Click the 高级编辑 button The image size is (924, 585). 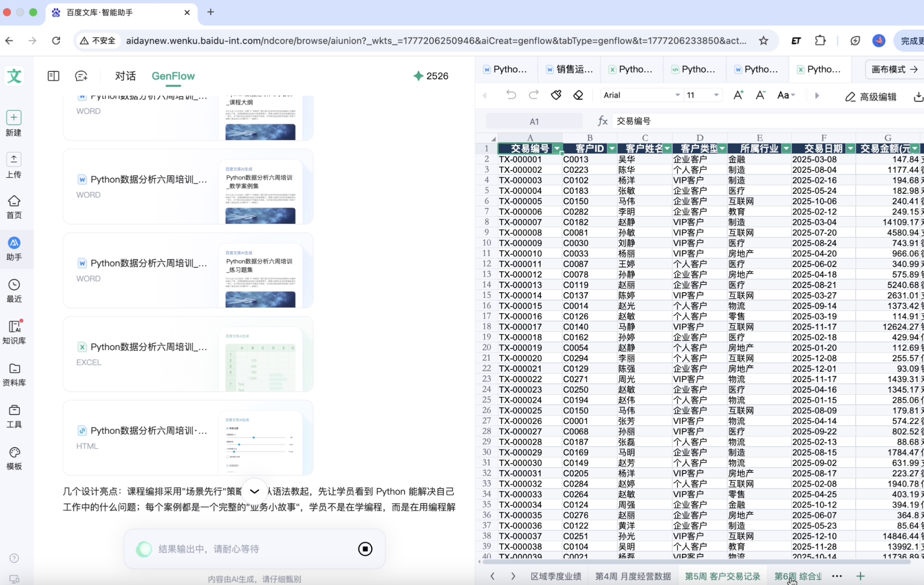871,97
